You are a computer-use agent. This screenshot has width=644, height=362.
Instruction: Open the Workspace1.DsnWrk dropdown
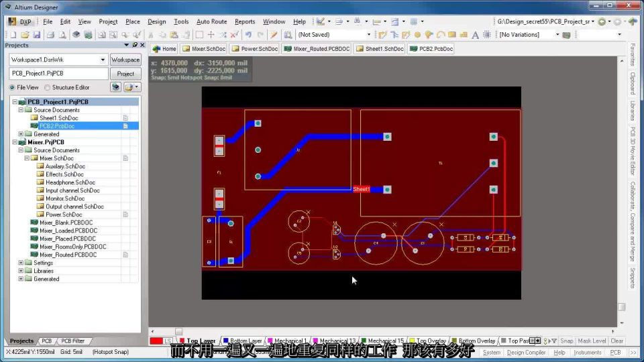point(103,60)
